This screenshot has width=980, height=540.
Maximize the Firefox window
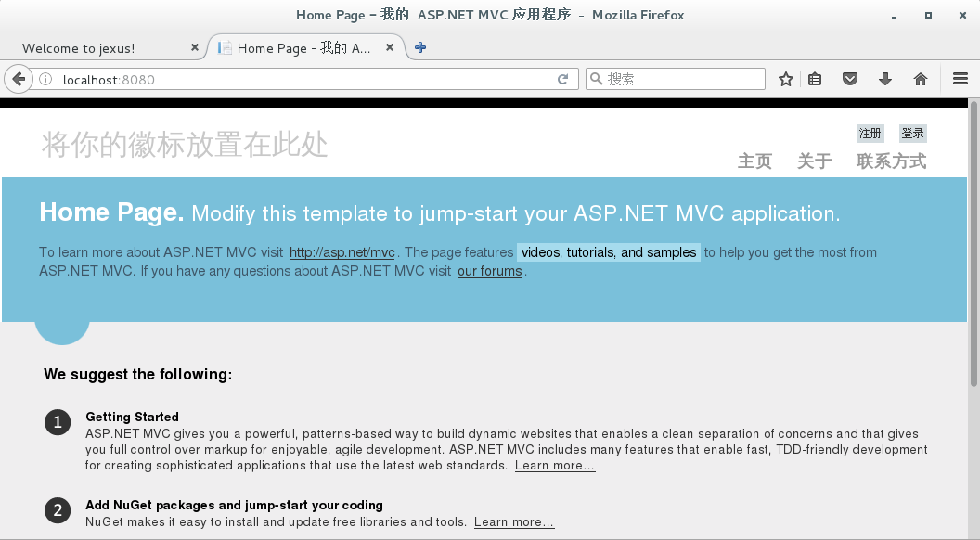point(929,15)
